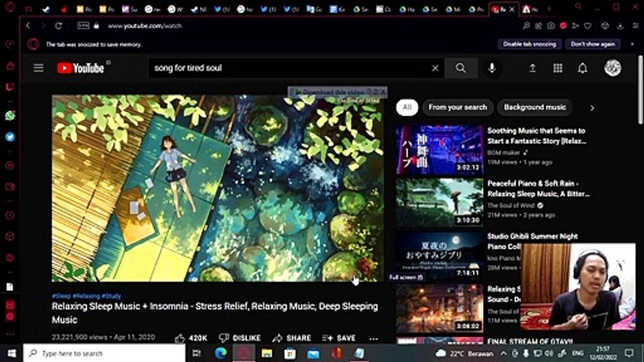This screenshot has height=362, width=644.
Task: Open the Mail app from the taskbar
Action: [313, 353]
